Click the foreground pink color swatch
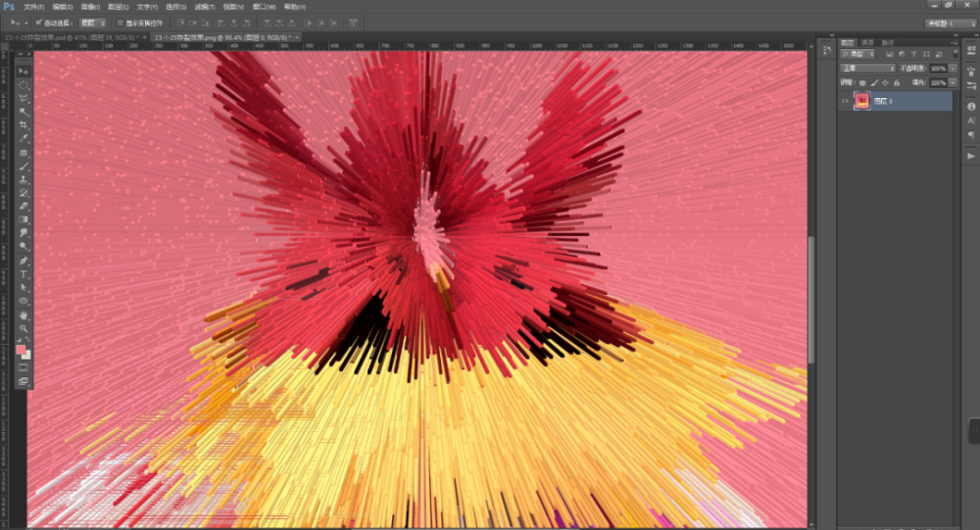Screen dimensions: 980x530 (x=21, y=350)
